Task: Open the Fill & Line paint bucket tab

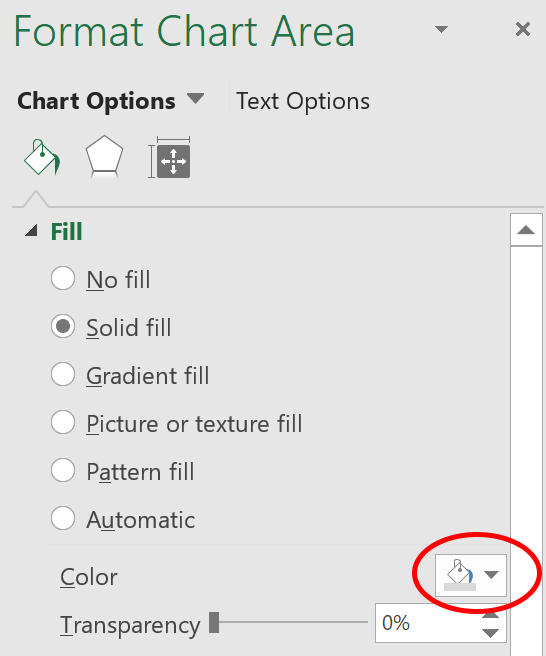Action: tap(42, 157)
